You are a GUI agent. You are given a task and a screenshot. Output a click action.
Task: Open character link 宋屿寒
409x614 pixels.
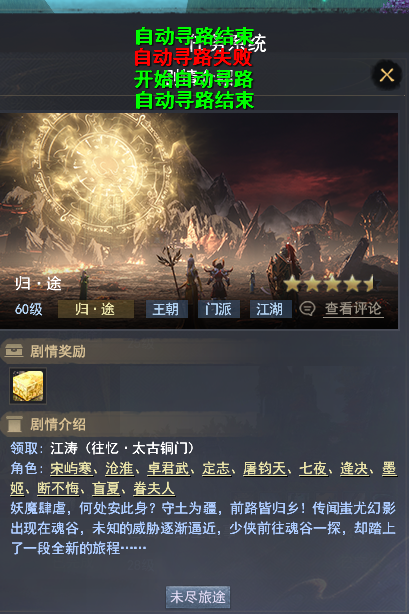71,468
